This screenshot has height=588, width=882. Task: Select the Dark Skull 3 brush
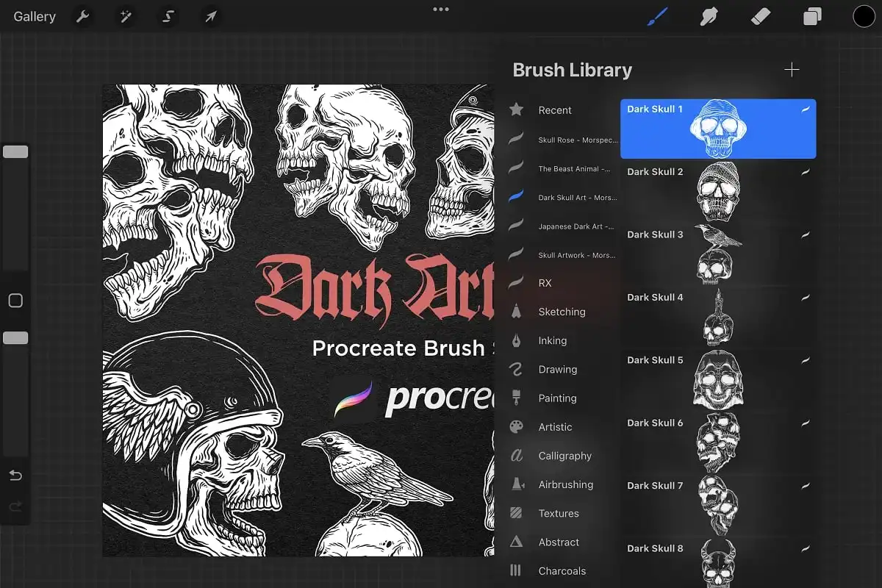click(718, 255)
